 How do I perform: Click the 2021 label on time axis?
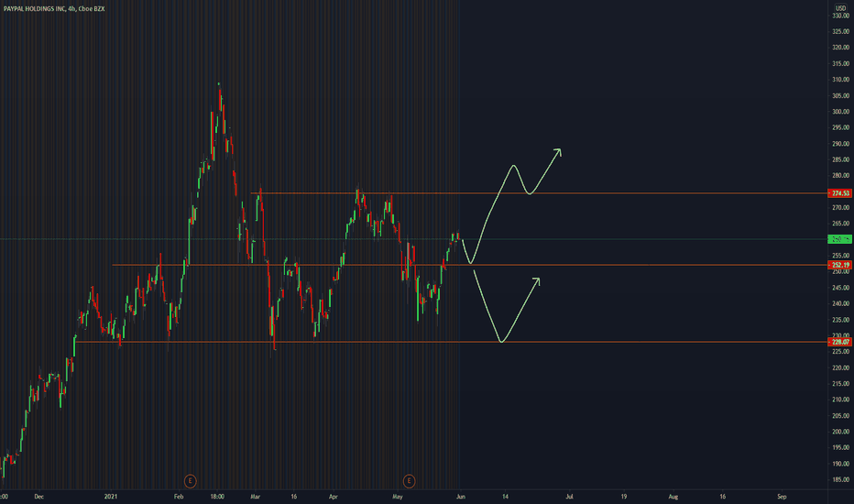(x=111, y=497)
